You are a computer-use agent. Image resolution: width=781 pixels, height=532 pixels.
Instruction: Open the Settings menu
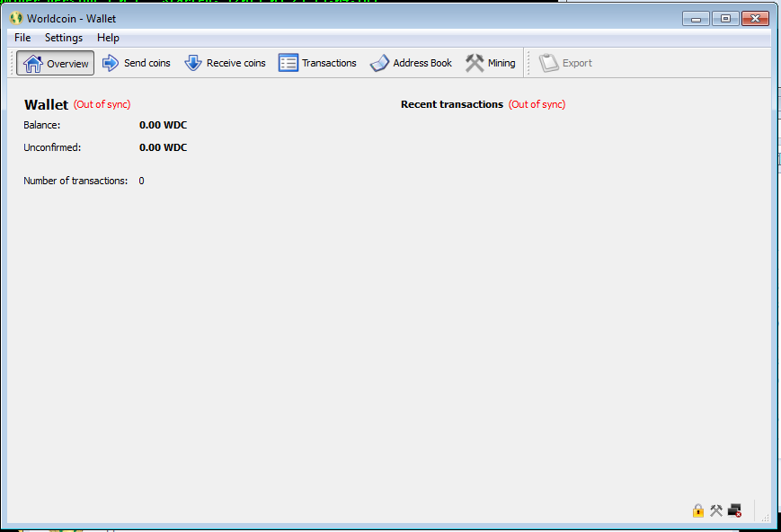click(x=64, y=38)
